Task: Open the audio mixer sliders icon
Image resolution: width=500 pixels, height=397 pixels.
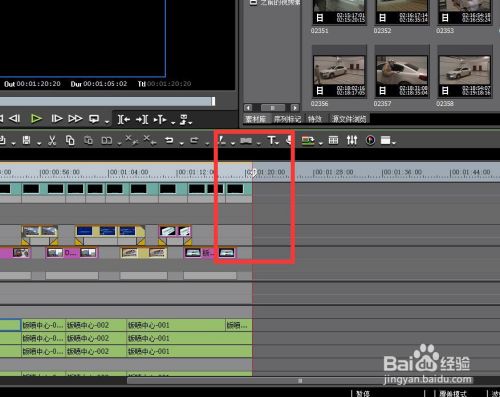Action: [x=352, y=140]
